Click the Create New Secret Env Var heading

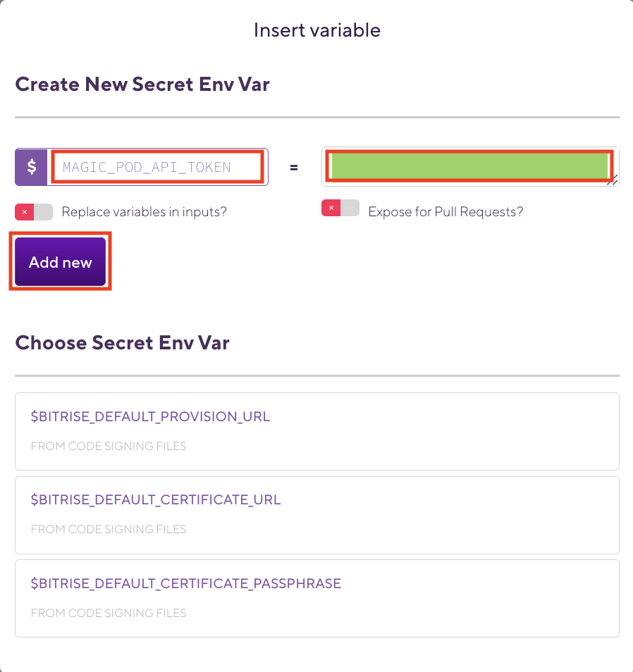pyautogui.click(x=142, y=84)
